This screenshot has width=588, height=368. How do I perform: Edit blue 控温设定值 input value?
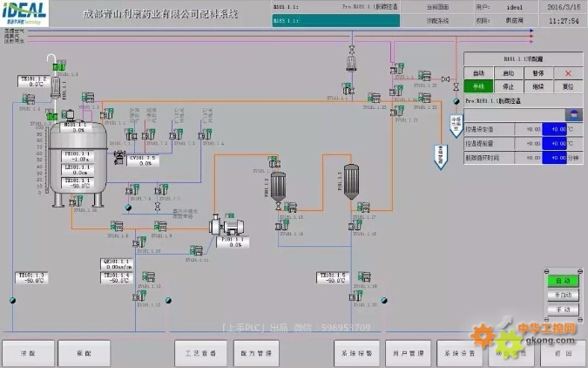tap(554, 129)
